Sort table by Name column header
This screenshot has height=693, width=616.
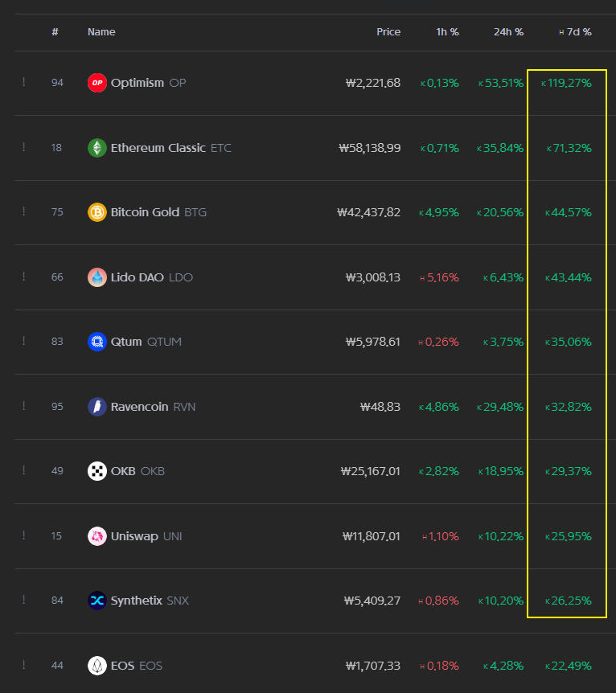[101, 32]
